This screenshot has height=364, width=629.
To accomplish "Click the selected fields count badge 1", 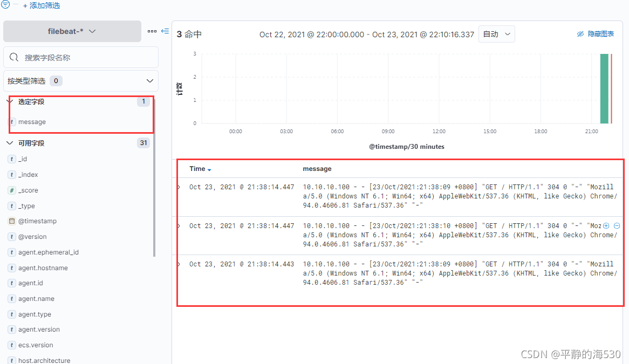I will (x=143, y=101).
